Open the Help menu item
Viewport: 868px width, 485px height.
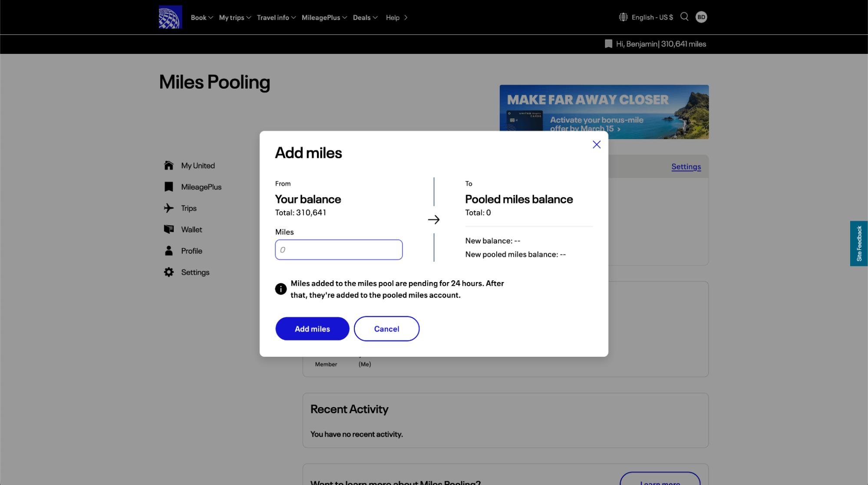[x=396, y=17]
